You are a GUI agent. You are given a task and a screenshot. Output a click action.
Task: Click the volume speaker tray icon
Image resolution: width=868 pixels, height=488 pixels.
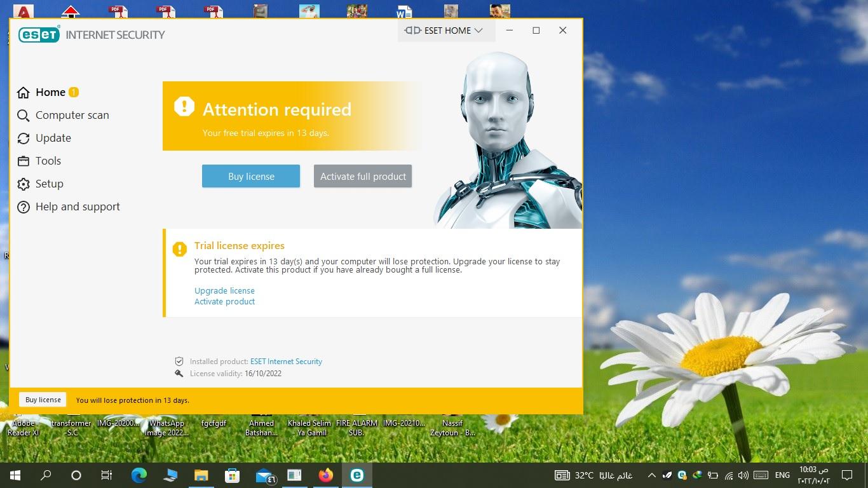point(743,475)
